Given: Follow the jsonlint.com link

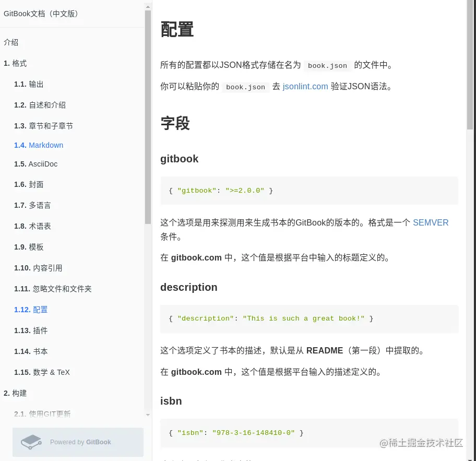Looking at the screenshot, I should tap(305, 87).
